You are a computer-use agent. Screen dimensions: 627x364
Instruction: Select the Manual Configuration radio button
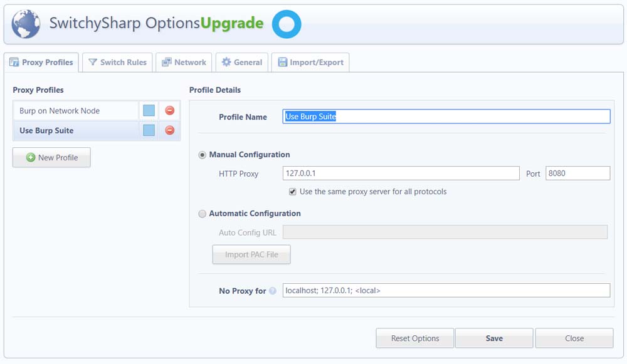(x=203, y=155)
